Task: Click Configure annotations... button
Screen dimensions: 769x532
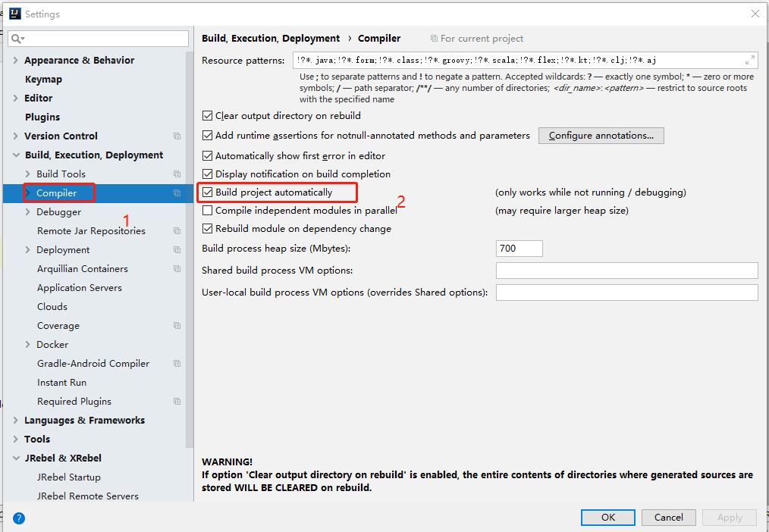Action: point(601,136)
